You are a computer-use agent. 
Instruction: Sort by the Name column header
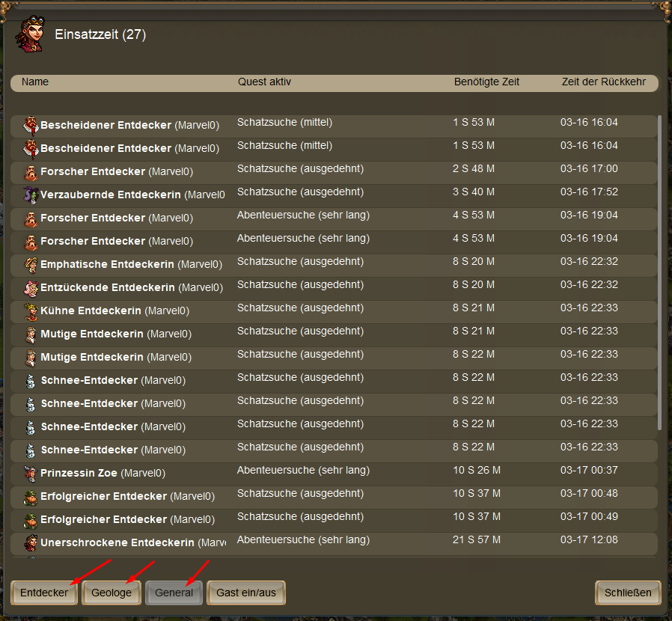[x=35, y=82]
